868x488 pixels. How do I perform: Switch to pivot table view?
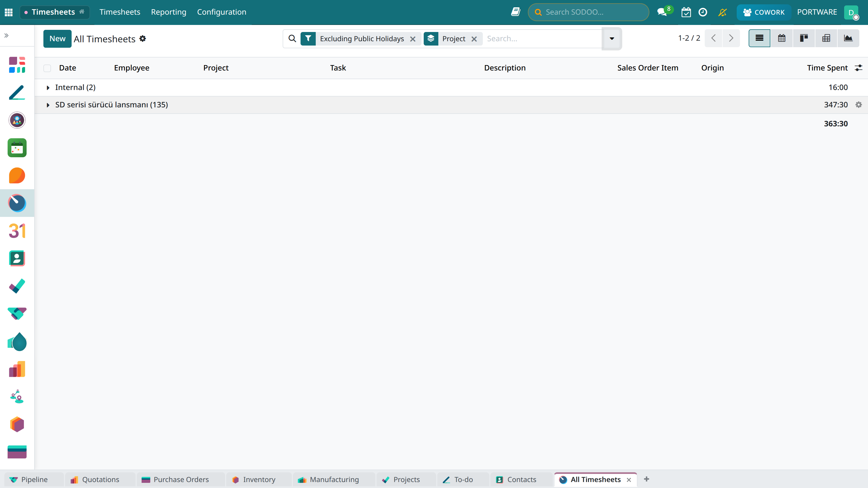click(826, 38)
